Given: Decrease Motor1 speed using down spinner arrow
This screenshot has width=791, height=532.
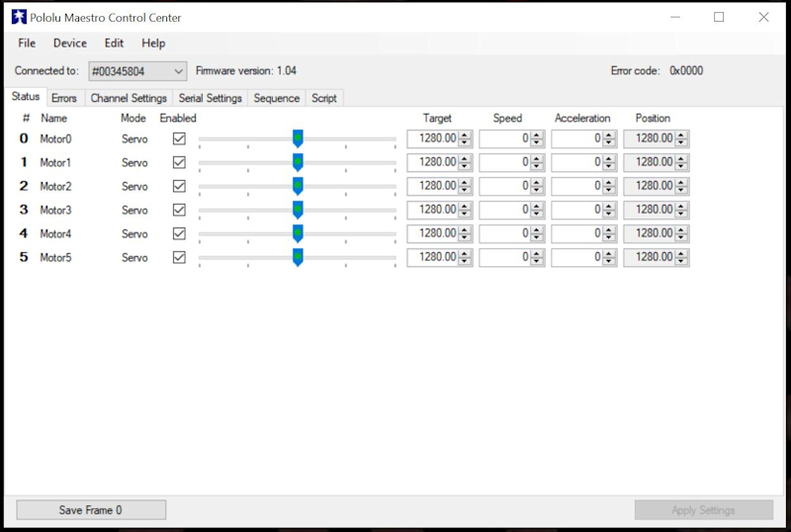Looking at the screenshot, I should tap(537, 166).
